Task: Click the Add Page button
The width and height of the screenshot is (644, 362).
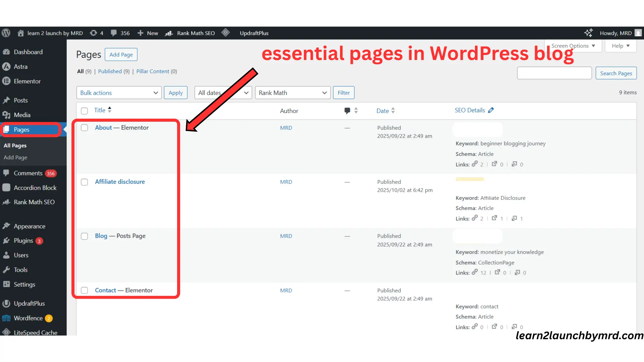Action: 121,55
